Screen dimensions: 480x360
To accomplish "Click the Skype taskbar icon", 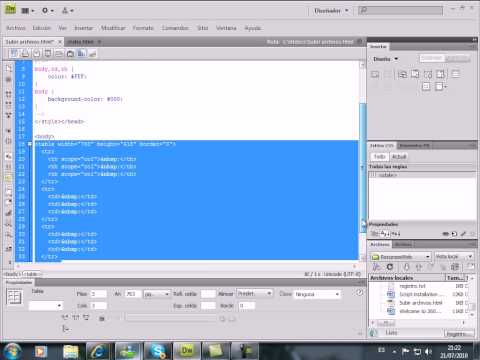I will tap(157, 351).
